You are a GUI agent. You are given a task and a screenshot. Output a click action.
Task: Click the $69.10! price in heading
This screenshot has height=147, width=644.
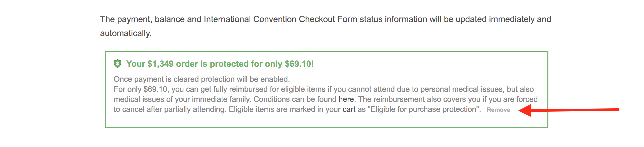point(299,64)
